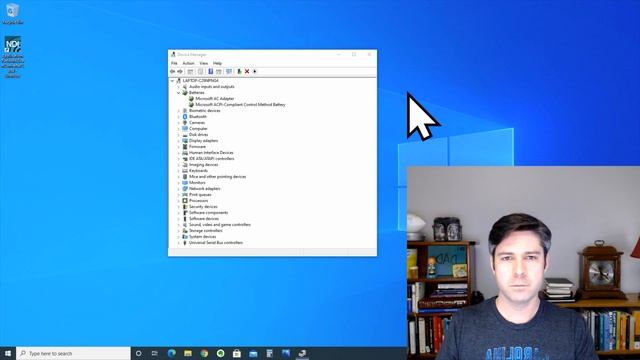Expand the Disk drives chevron
This screenshot has height=360, width=640.
tap(178, 135)
